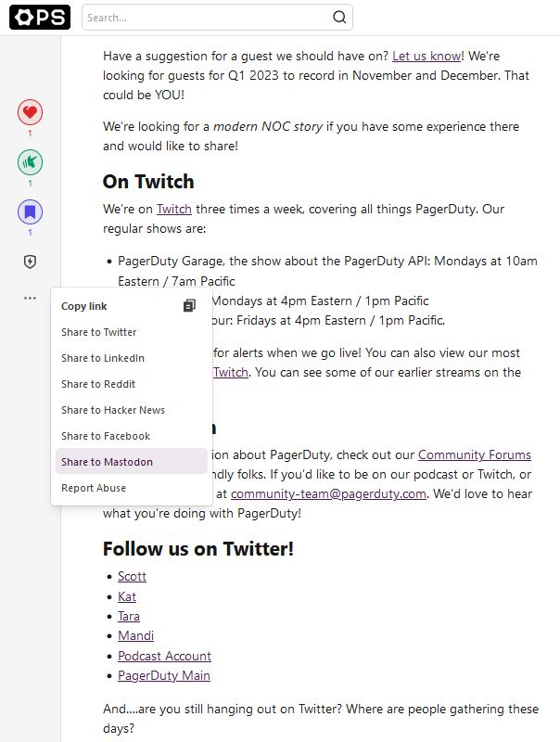
Task: Toggle the bookmark save button
Action: [x=30, y=212]
